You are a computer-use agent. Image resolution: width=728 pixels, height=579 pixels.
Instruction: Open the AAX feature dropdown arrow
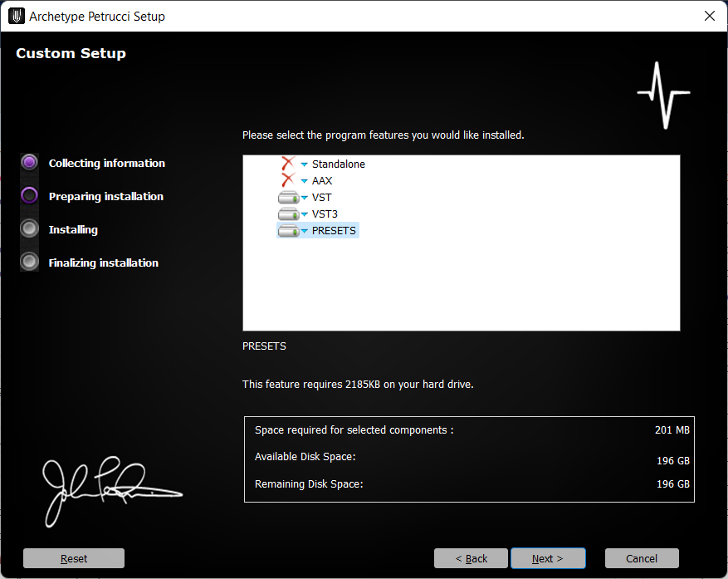tap(305, 181)
